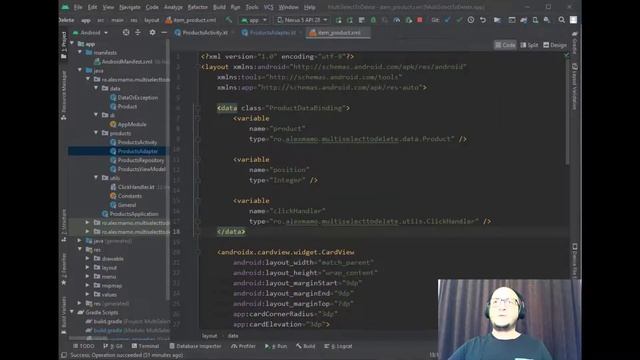Click the project panel settings gear icon
The height and width of the screenshot is (360, 640).
coord(152,32)
